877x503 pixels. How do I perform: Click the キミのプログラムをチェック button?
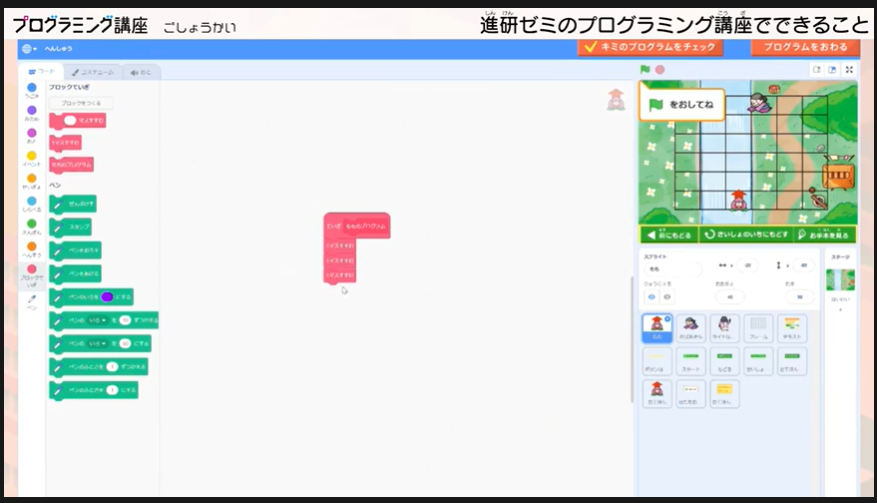pos(650,47)
